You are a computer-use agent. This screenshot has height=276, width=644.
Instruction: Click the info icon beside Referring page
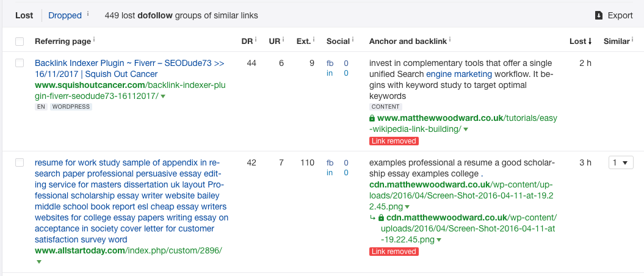[94, 40]
